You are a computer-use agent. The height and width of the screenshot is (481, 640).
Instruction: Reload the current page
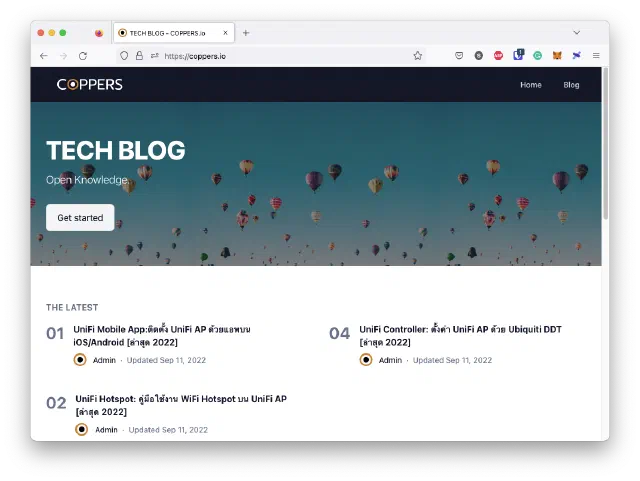83,56
